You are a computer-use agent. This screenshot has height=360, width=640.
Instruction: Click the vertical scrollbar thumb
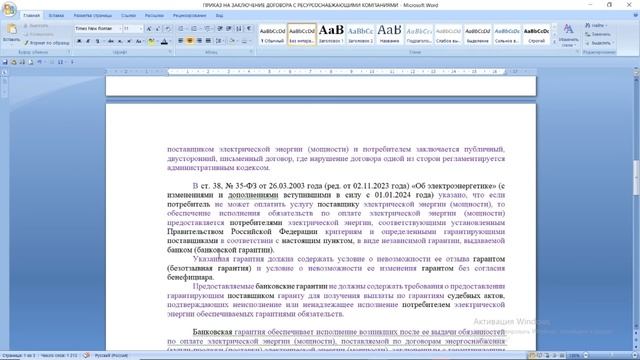tap(636, 178)
